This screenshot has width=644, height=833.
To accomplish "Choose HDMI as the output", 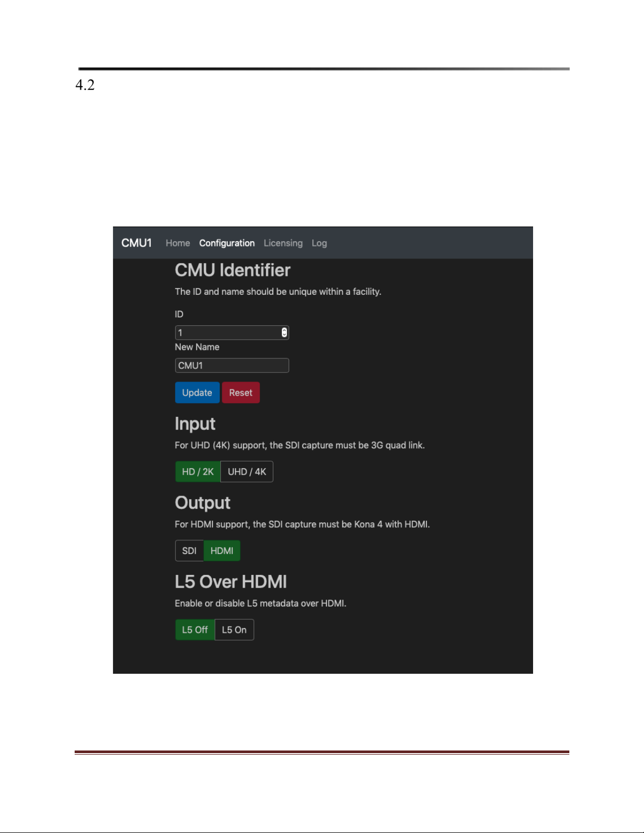I will (x=222, y=551).
